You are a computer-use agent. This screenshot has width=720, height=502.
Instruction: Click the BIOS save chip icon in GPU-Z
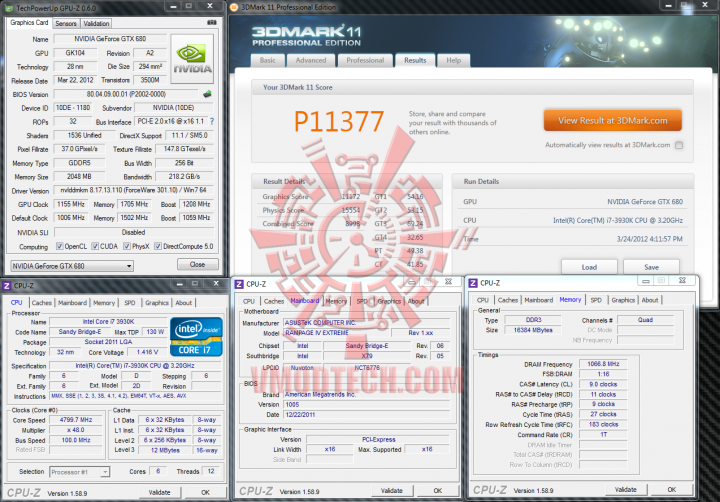click(208, 94)
